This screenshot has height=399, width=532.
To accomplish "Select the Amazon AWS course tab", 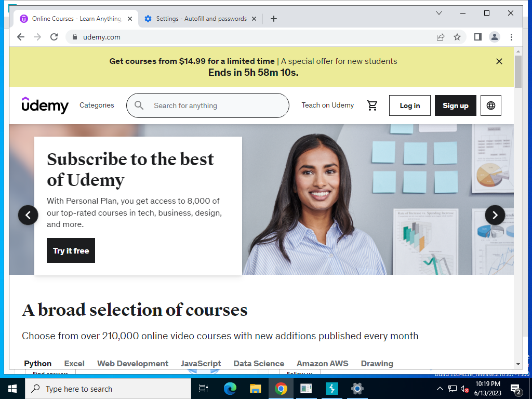I will (322, 363).
